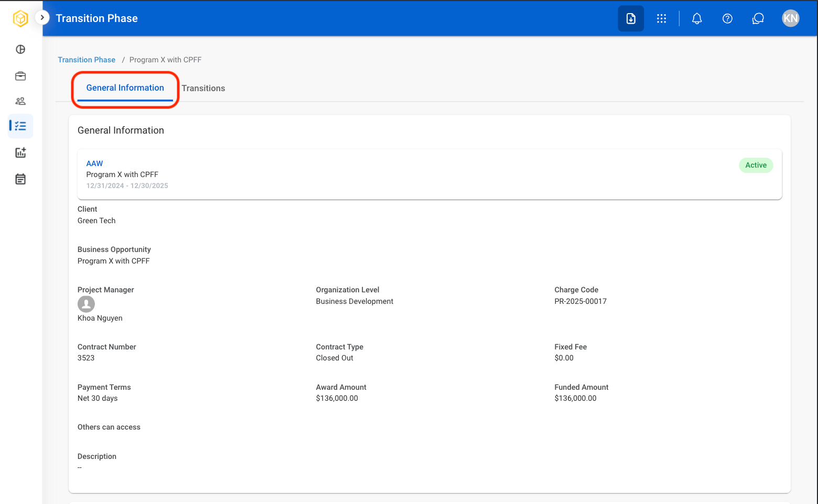
Task: Click the Project Manager avatar icon
Action: pyautogui.click(x=86, y=304)
